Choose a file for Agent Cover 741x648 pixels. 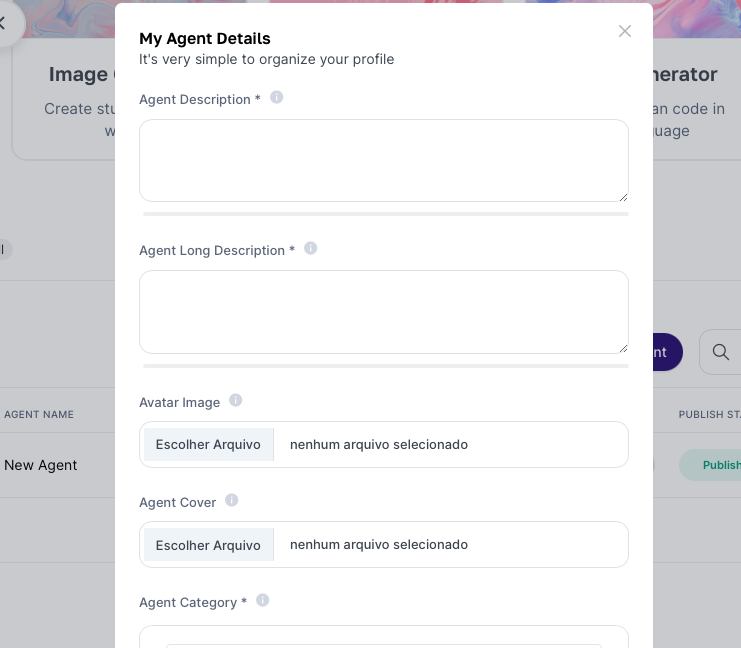[x=208, y=544]
